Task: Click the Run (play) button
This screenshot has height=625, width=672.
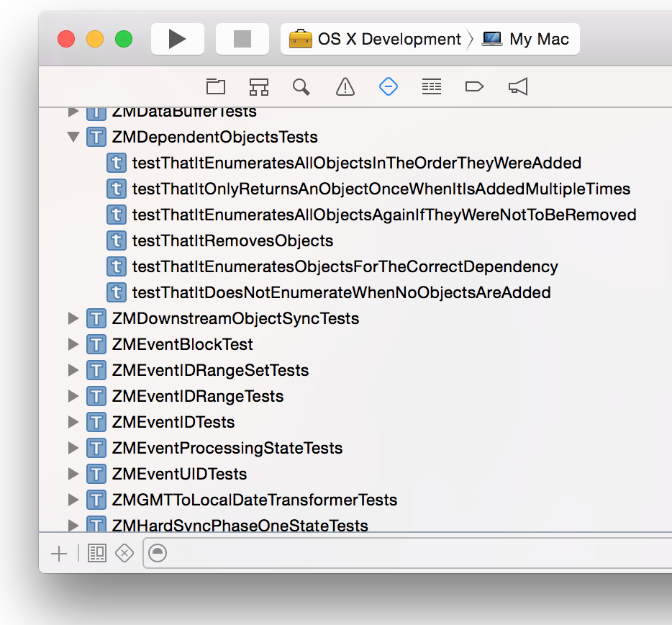Action: click(177, 39)
